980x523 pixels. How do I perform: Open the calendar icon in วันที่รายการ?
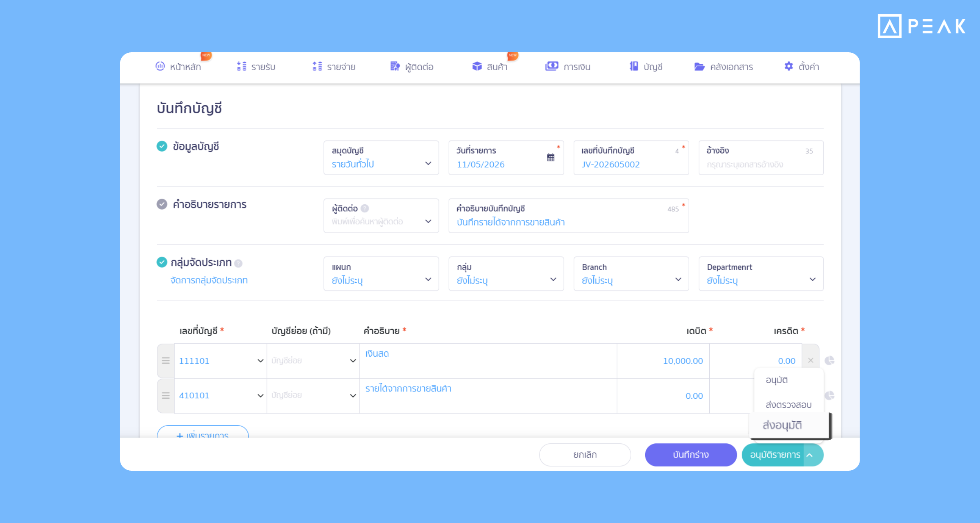click(x=550, y=157)
